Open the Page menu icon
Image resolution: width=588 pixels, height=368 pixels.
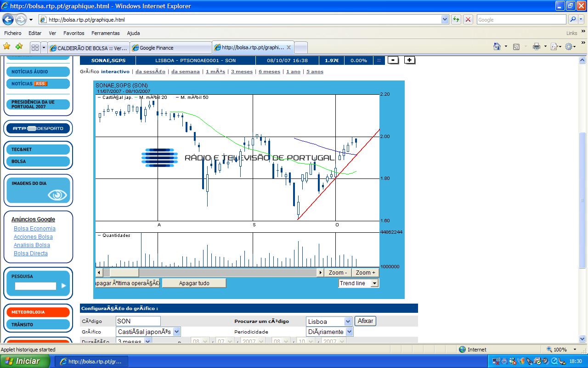[554, 46]
